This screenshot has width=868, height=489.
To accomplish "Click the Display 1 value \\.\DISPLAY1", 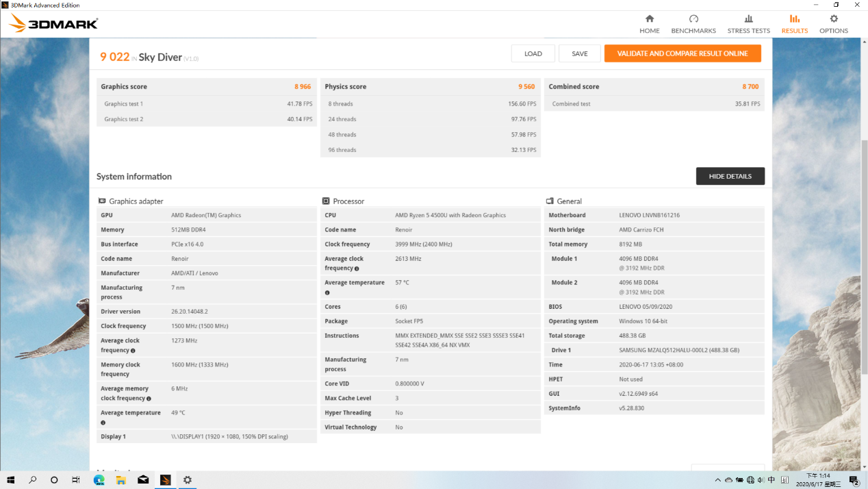I will click(229, 437).
